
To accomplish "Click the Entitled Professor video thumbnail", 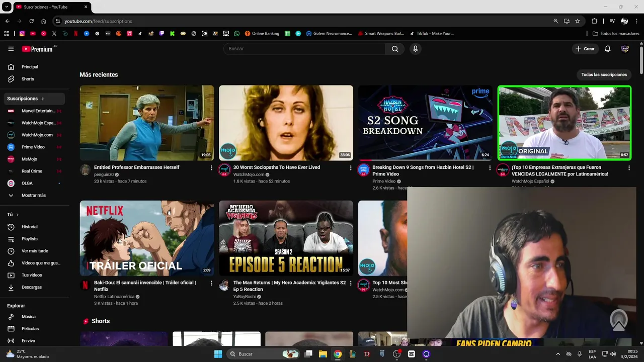I will (x=147, y=123).
